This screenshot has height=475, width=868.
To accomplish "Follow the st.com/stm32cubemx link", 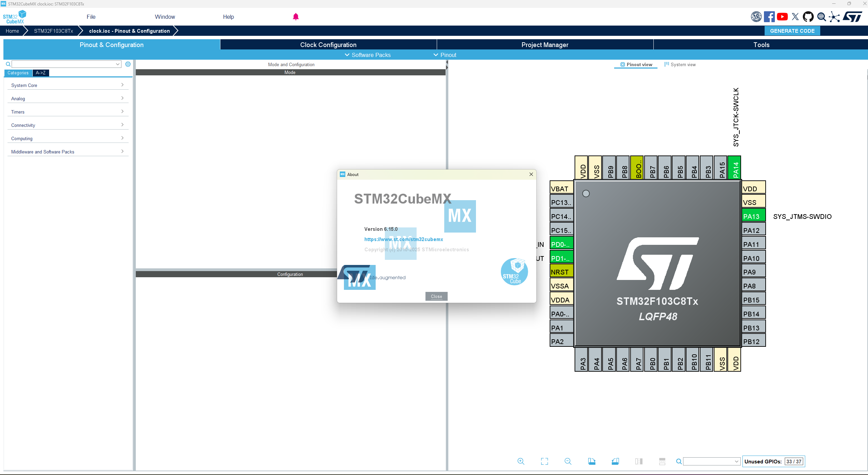I will 404,239.
